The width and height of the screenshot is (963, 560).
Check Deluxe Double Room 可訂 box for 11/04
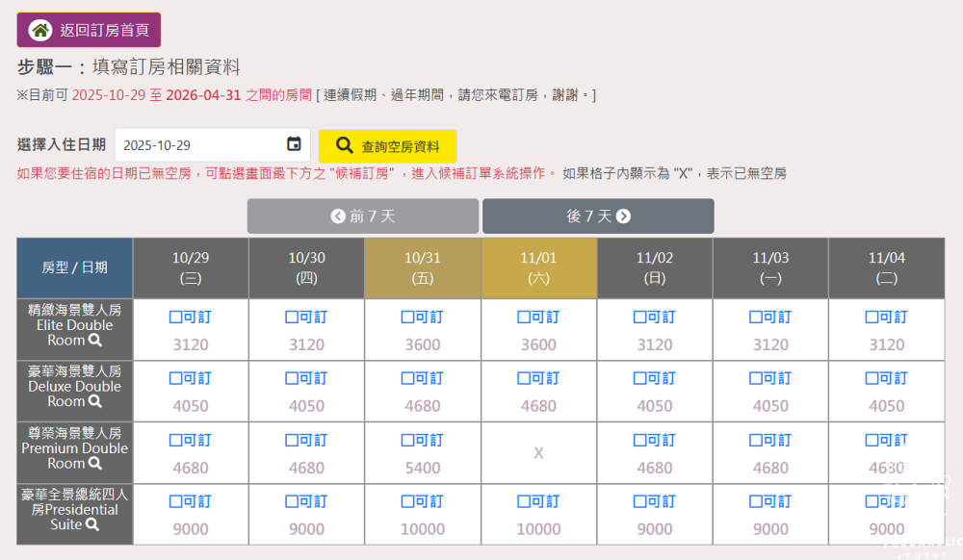click(x=872, y=378)
